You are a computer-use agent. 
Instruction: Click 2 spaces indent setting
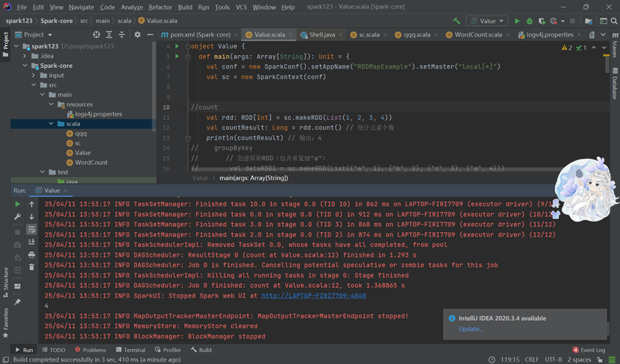[x=579, y=360]
